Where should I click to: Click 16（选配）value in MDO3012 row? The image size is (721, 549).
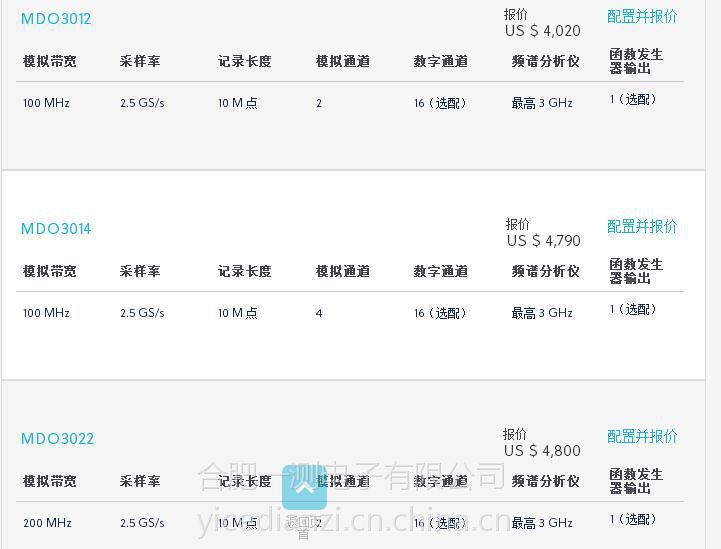pos(440,103)
